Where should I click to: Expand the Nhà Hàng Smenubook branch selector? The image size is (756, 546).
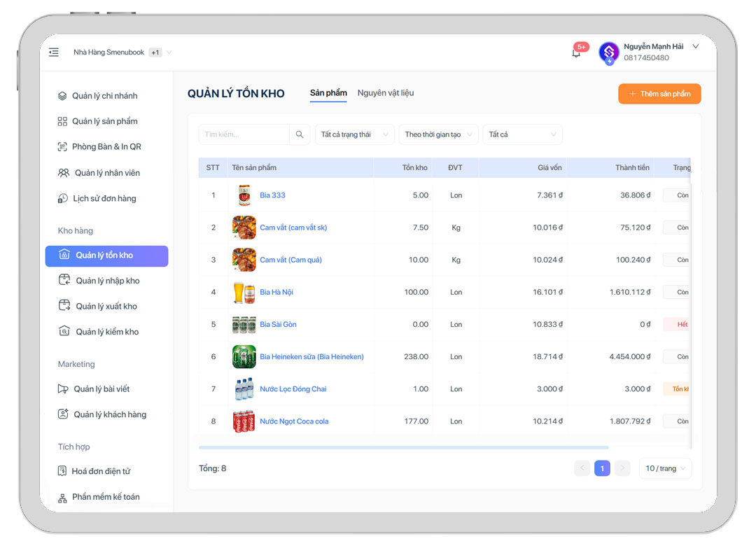(122, 52)
